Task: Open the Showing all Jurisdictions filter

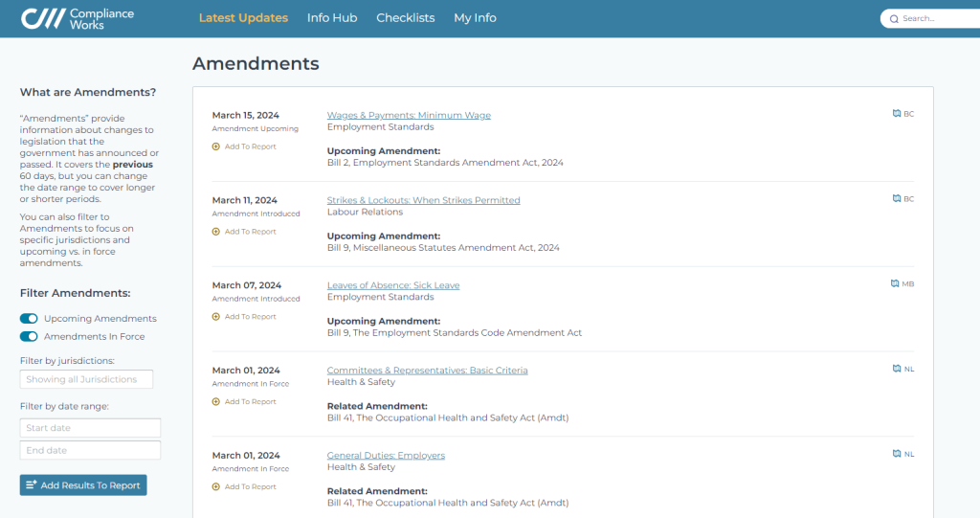Action: point(86,379)
